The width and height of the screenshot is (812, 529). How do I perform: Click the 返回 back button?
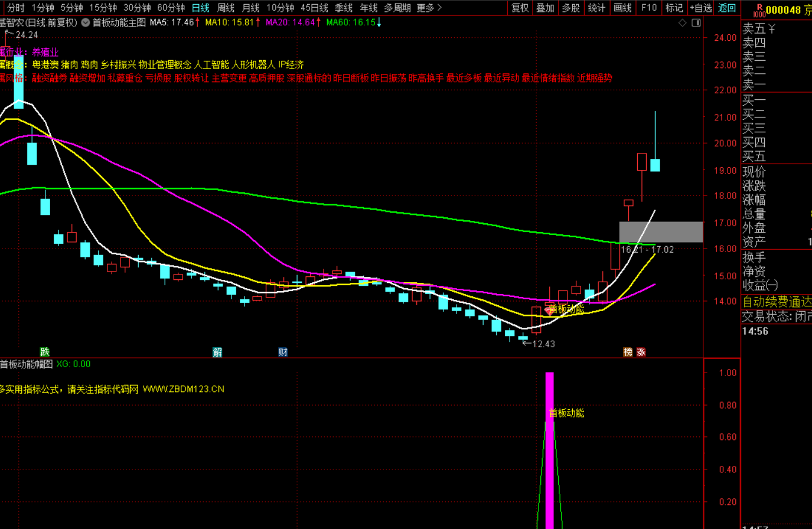coord(727,8)
